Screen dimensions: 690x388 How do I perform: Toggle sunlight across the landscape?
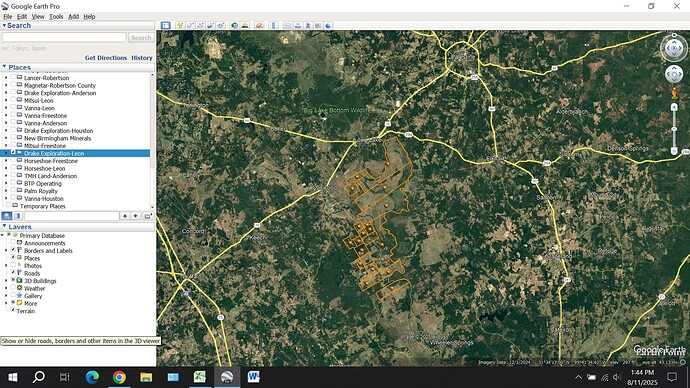245,26
